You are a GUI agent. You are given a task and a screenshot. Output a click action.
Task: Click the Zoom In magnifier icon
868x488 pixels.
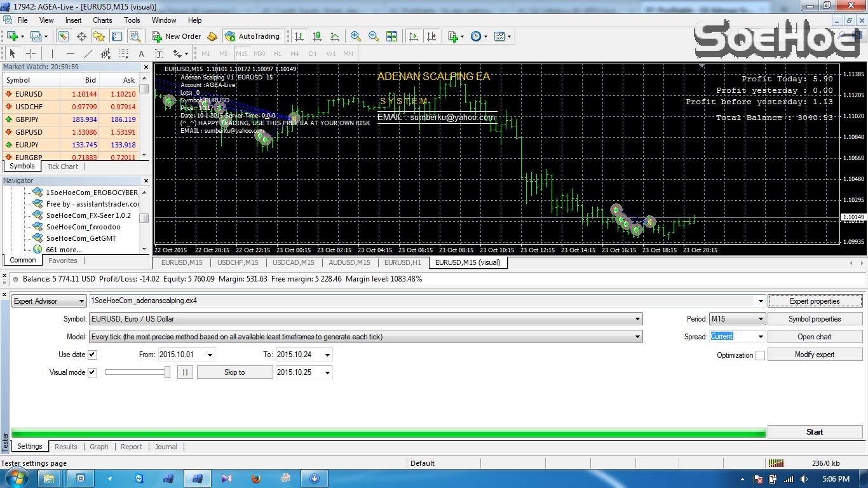pos(356,37)
